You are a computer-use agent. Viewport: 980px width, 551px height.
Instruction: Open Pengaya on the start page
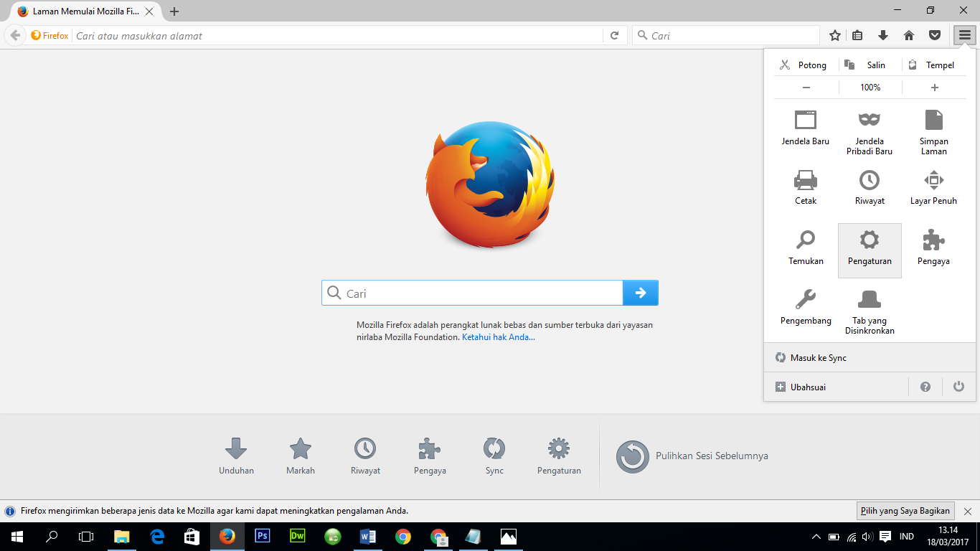click(x=430, y=456)
